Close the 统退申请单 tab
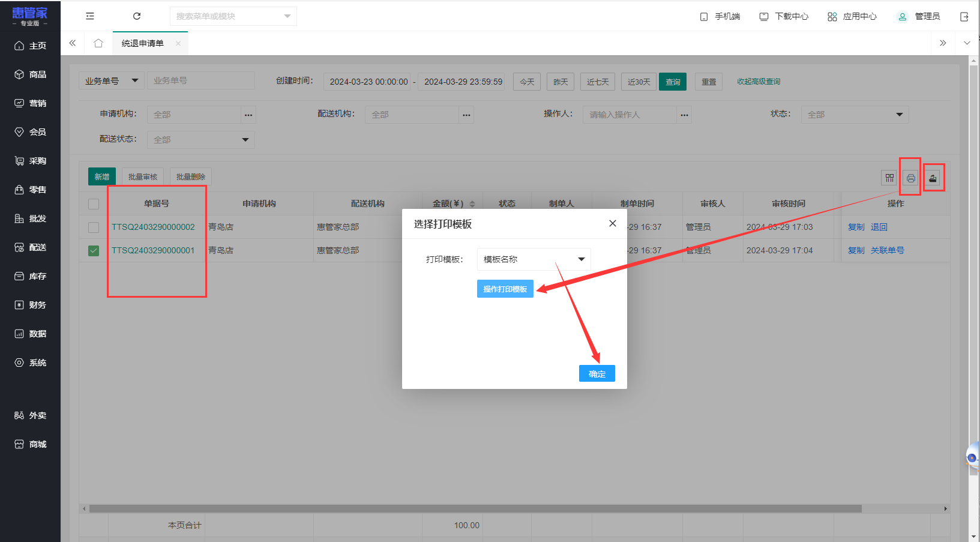Image resolution: width=980 pixels, height=542 pixels. pos(178,43)
